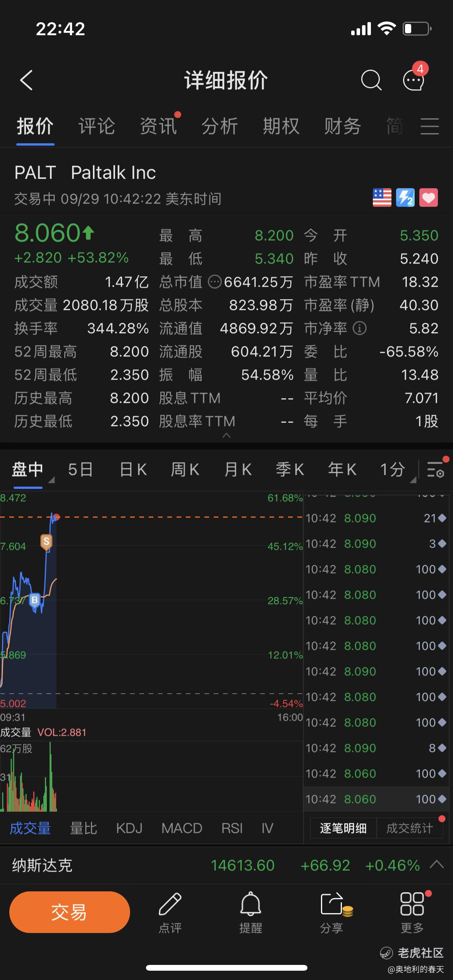Select IV indicator

coord(267,828)
